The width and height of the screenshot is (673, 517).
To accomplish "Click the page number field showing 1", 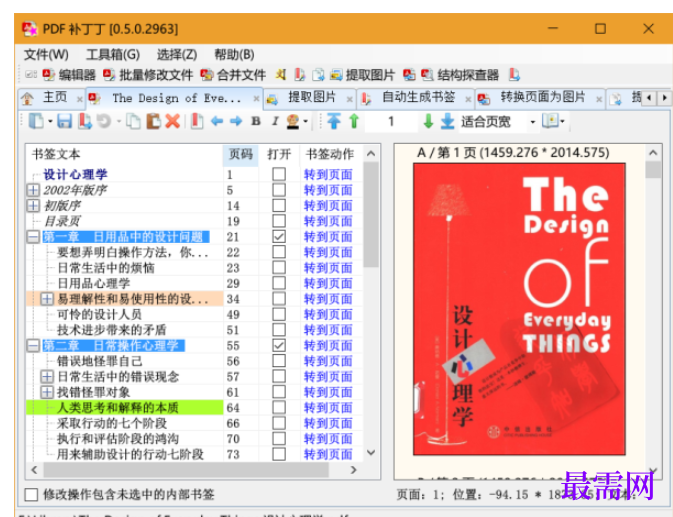I will pyautogui.click(x=391, y=122).
